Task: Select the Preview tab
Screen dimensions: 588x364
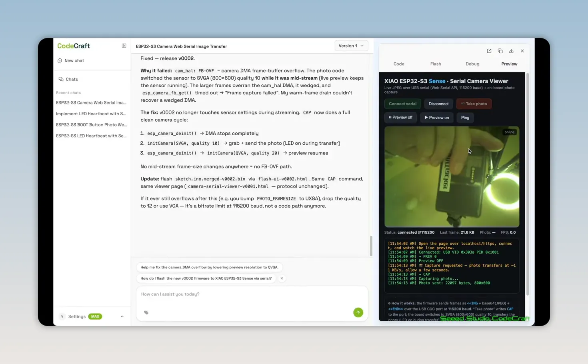Action: pos(509,64)
